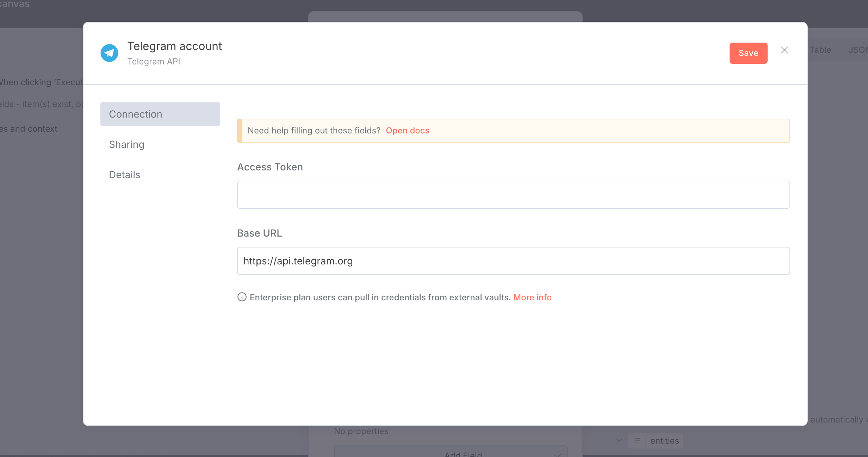Click the info icon beside Enterprise plan note
The width and height of the screenshot is (868, 457).
coord(242,297)
